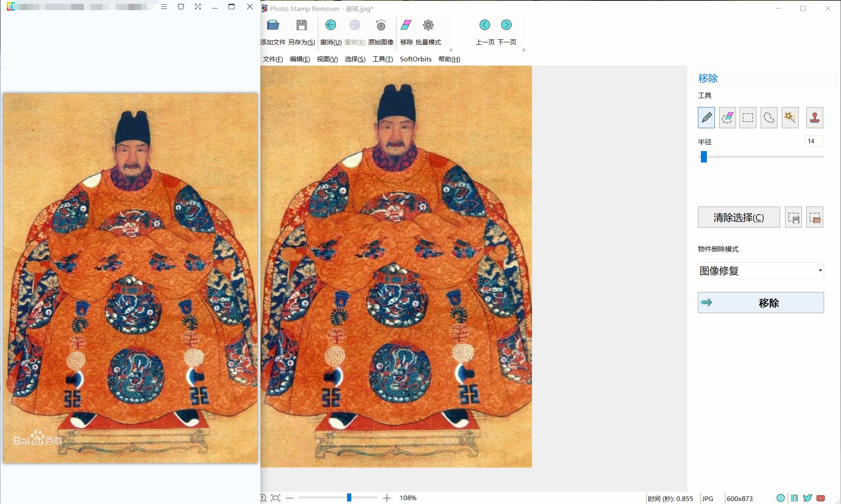841x504 pixels.
Task: Select the clone stamp tool
Action: coord(815,118)
